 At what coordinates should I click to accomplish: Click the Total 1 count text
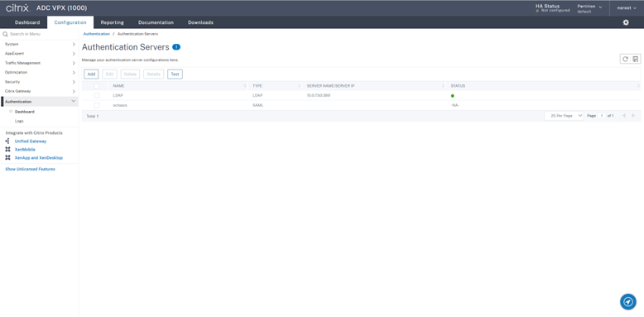pyautogui.click(x=93, y=116)
